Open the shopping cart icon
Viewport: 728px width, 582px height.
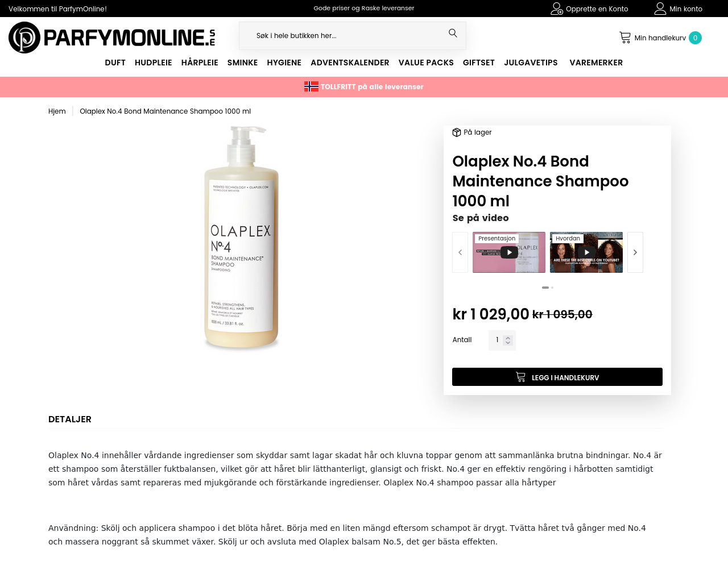[625, 38]
